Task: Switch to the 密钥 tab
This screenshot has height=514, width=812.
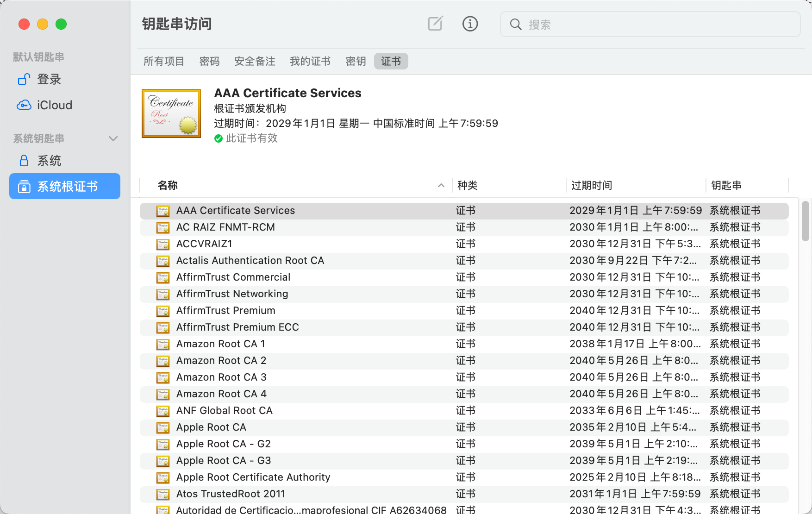Action: click(356, 61)
